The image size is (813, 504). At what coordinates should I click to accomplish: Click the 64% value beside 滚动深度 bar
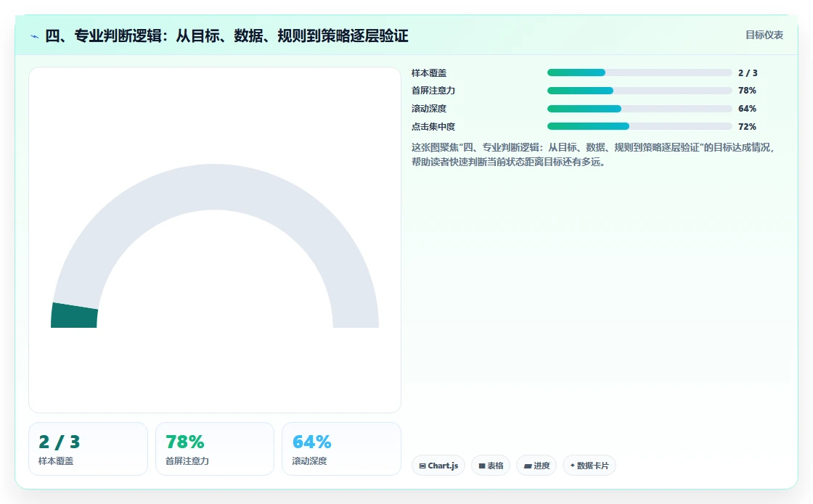click(x=747, y=109)
